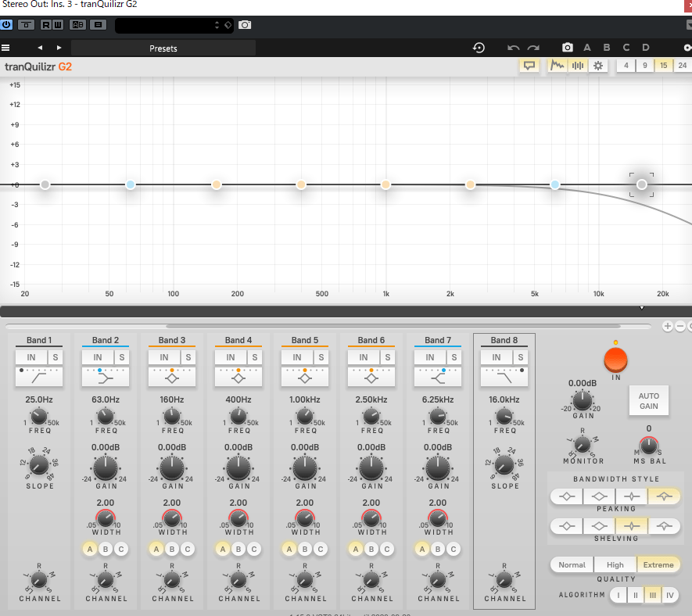Toggle the Band 3 IN switch
Viewport: 692px width, 616px height.
(x=163, y=357)
